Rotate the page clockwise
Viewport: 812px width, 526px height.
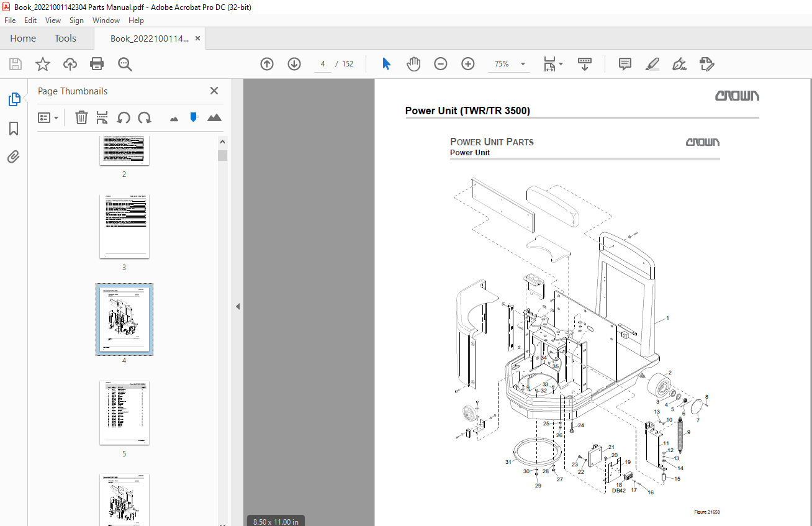click(145, 117)
